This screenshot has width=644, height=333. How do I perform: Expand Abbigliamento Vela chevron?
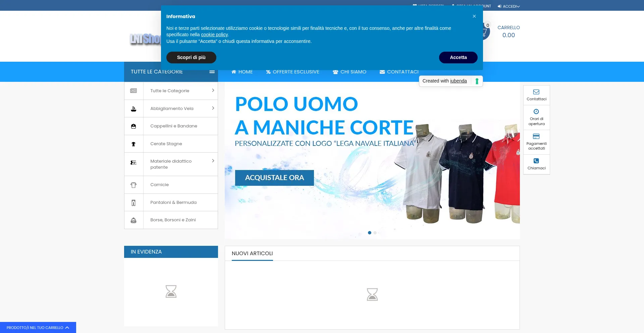click(x=213, y=108)
